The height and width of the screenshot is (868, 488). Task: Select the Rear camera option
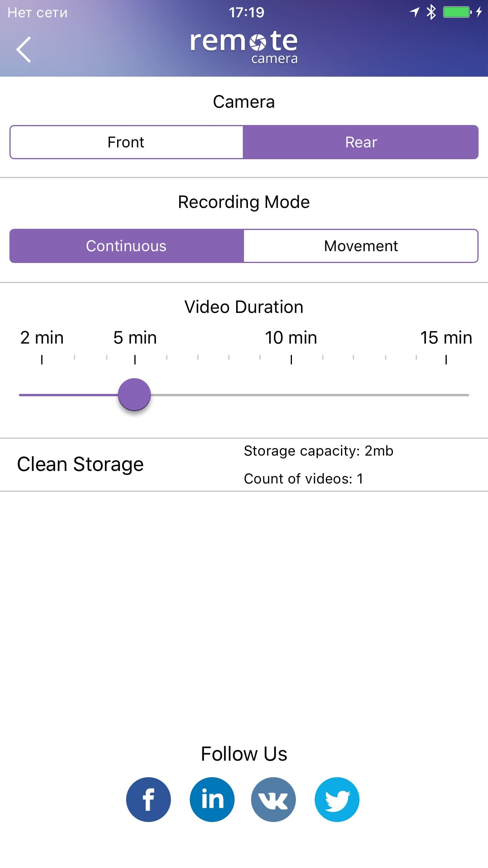tap(361, 142)
